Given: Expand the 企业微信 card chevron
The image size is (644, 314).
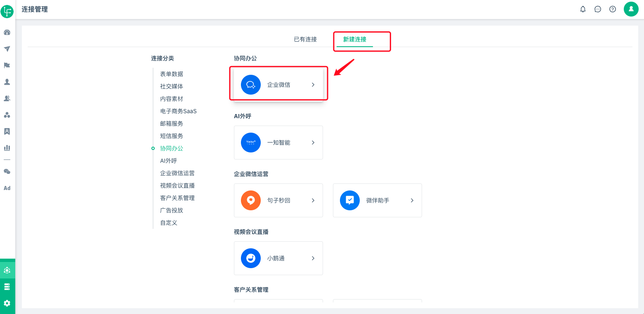Looking at the screenshot, I should [x=313, y=85].
